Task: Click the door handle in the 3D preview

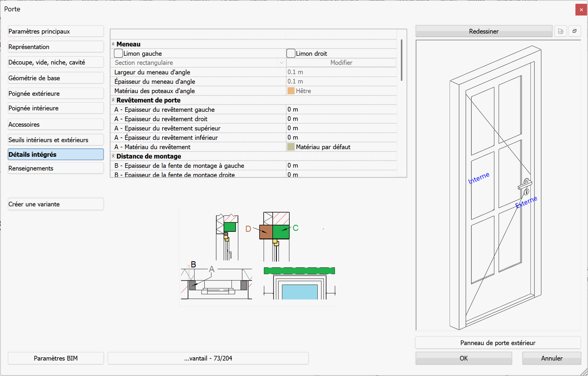Action: click(525, 185)
